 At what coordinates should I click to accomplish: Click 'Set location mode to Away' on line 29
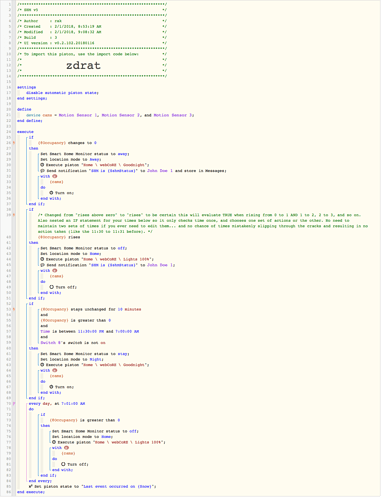(71, 159)
